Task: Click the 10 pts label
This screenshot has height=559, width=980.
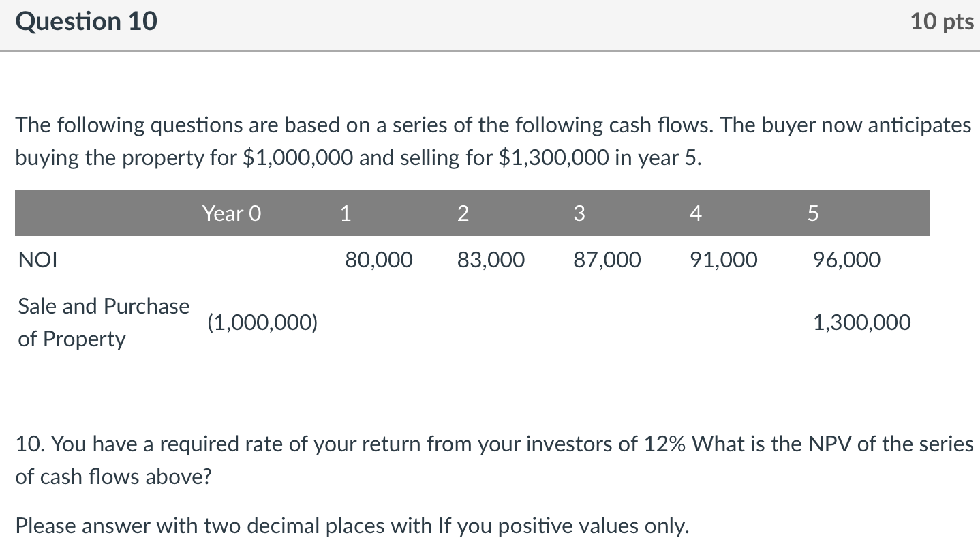Action: 942,22
